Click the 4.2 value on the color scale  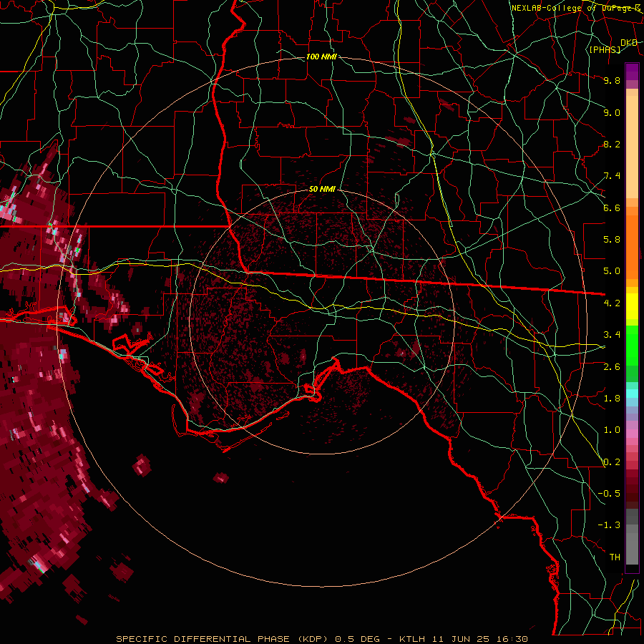612,303
